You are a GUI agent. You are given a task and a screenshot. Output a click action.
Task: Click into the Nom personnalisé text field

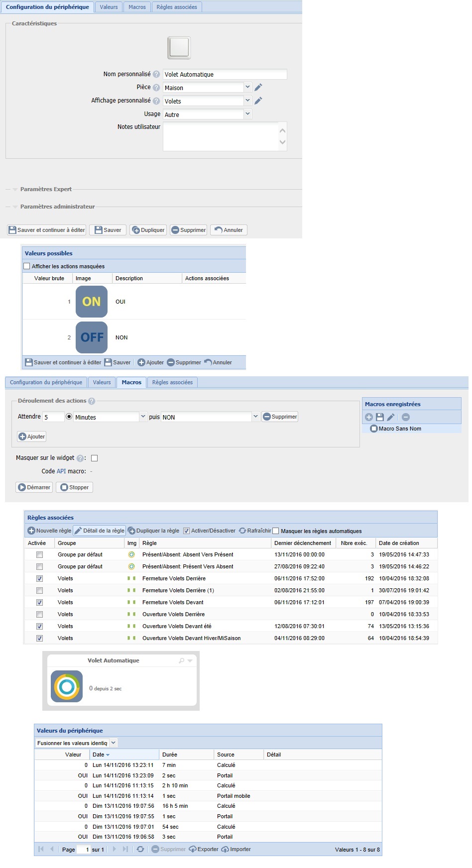click(x=225, y=75)
